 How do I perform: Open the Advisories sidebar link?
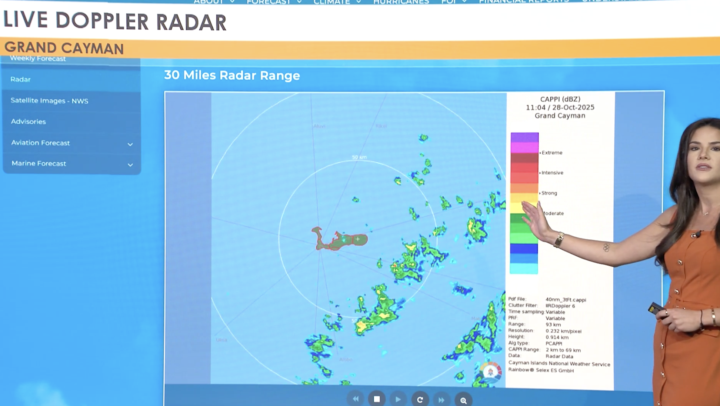[x=28, y=121]
